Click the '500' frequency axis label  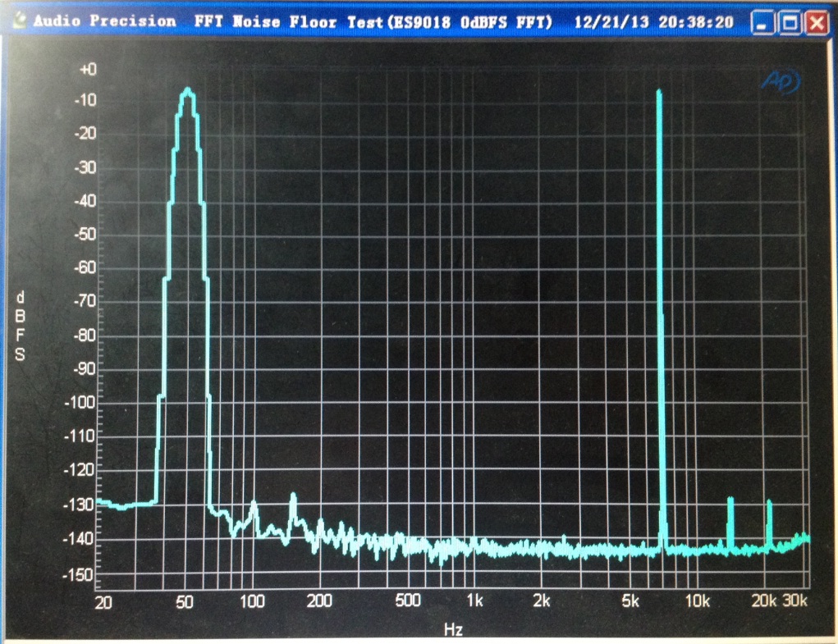click(x=408, y=601)
